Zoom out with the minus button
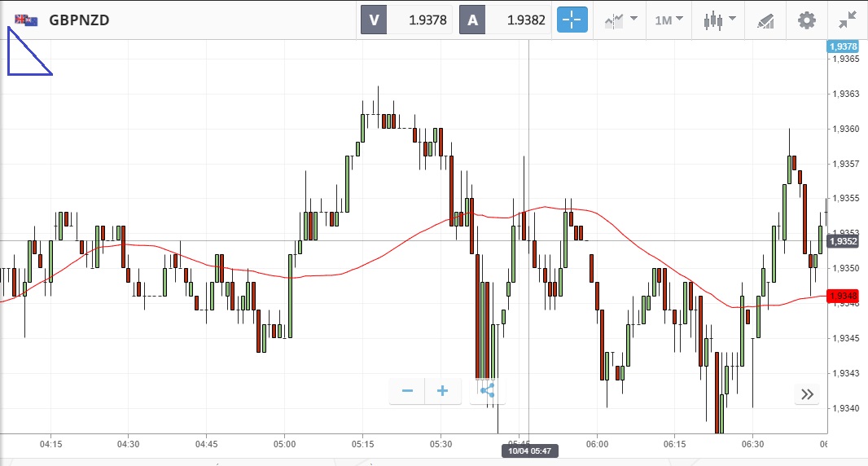This screenshot has height=466, width=868. click(407, 391)
